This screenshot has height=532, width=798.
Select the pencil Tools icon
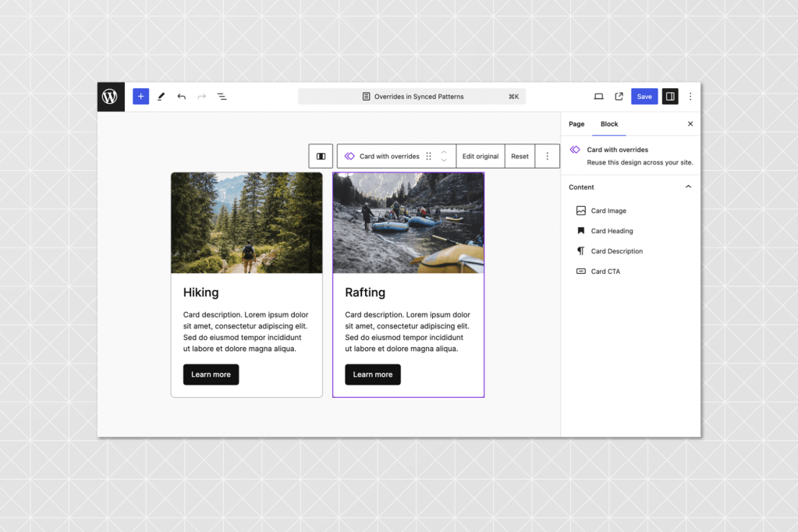[161, 97]
